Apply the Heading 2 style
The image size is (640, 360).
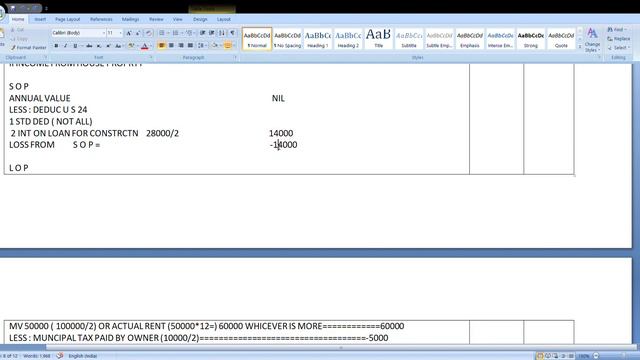348,39
